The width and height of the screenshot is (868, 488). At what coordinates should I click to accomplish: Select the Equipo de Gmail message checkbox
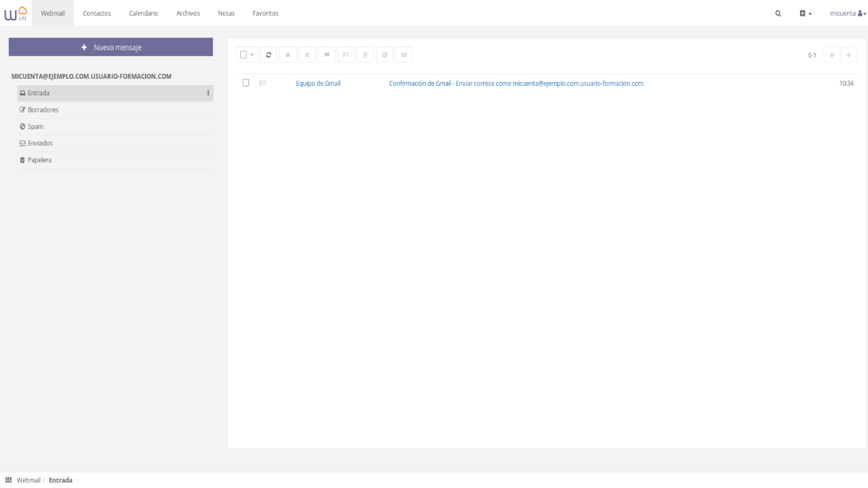(246, 83)
